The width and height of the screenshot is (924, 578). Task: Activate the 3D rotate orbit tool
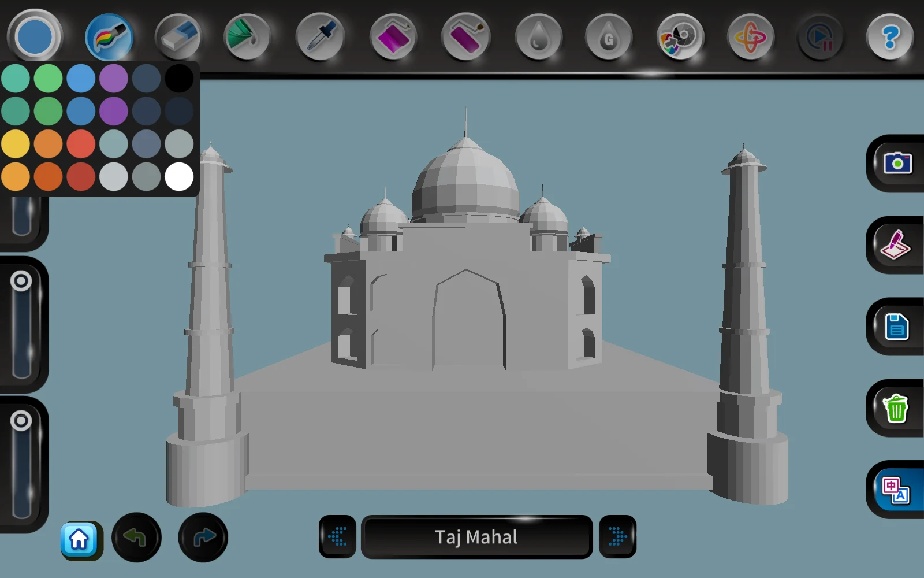pos(750,38)
